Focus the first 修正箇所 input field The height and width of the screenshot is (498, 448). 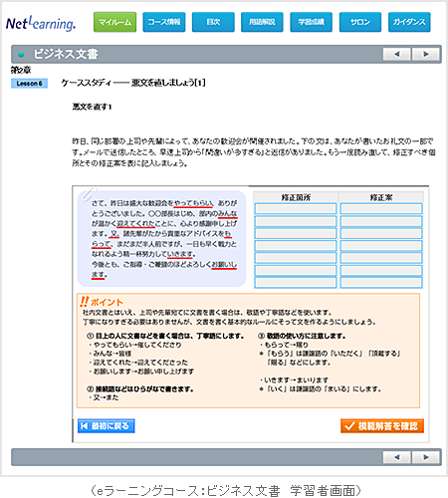(296, 209)
